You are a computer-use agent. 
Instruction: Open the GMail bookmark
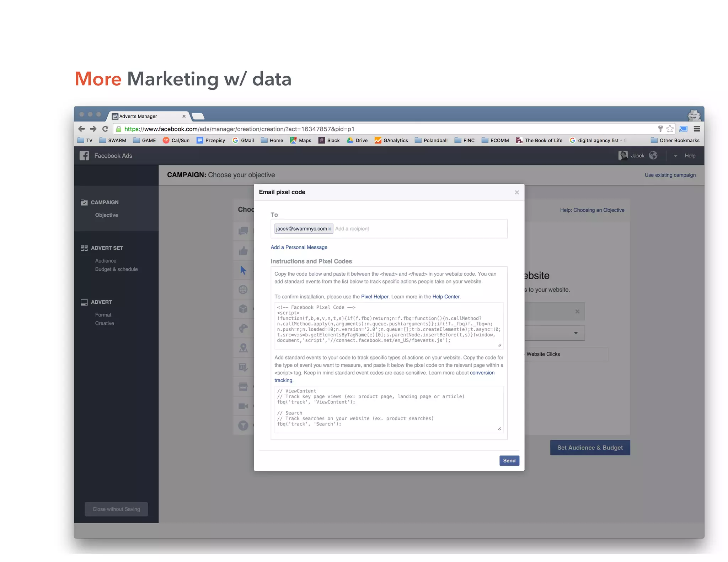(243, 140)
